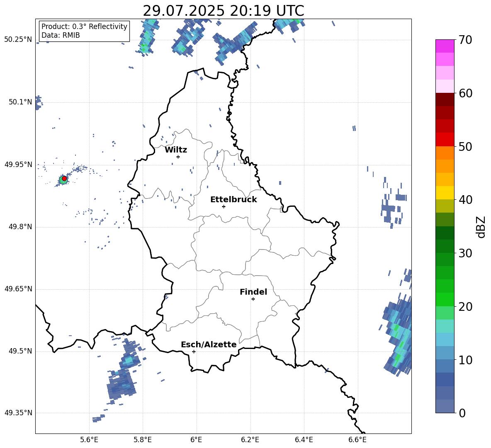
Task: Click the 6.4°E longitude label
Action: (304, 440)
